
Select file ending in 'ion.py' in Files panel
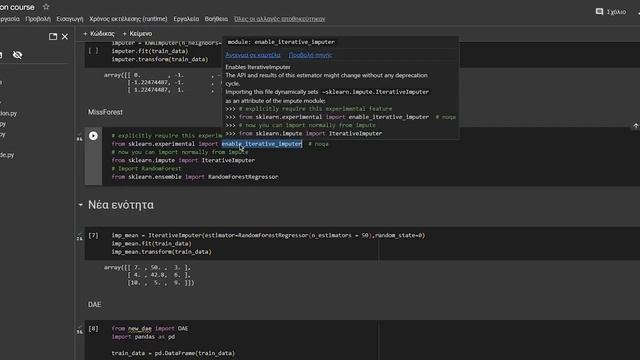9,113
